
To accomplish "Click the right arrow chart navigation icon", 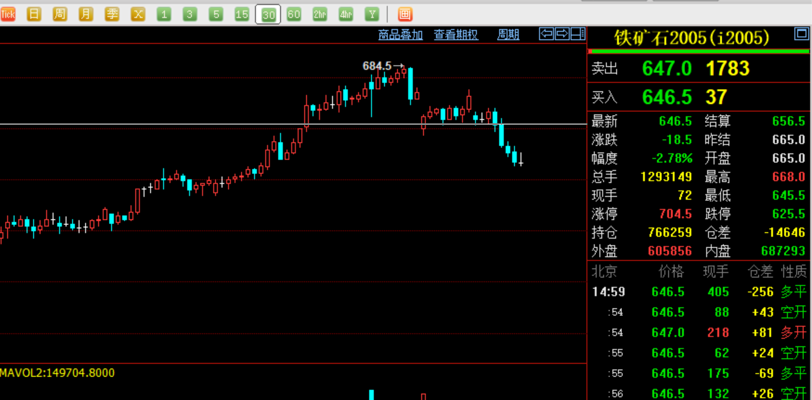I will coord(562,34).
